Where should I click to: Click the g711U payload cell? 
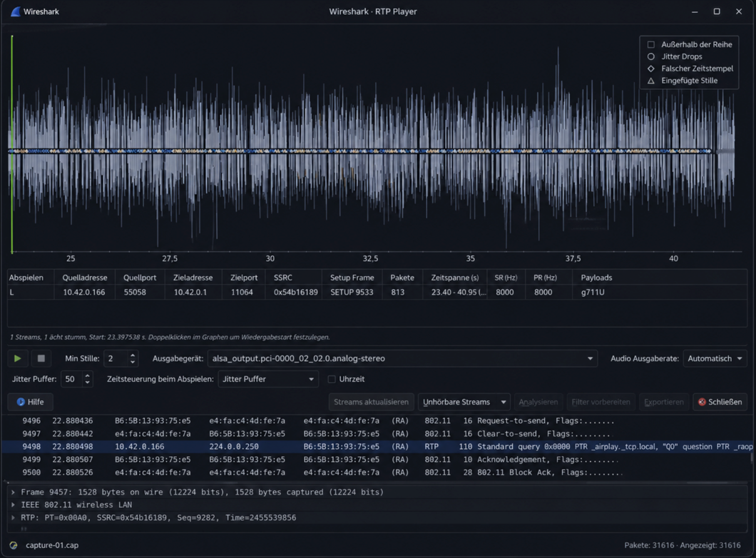[593, 293]
